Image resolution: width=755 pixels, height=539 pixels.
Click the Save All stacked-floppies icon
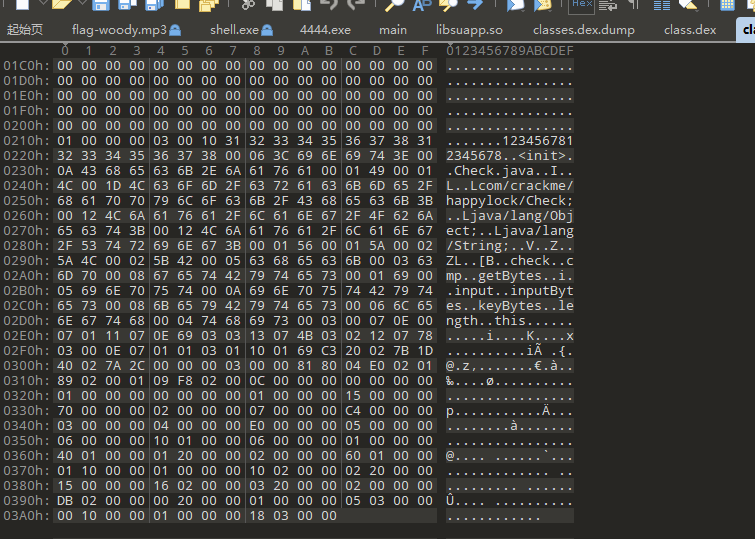(x=155, y=4)
